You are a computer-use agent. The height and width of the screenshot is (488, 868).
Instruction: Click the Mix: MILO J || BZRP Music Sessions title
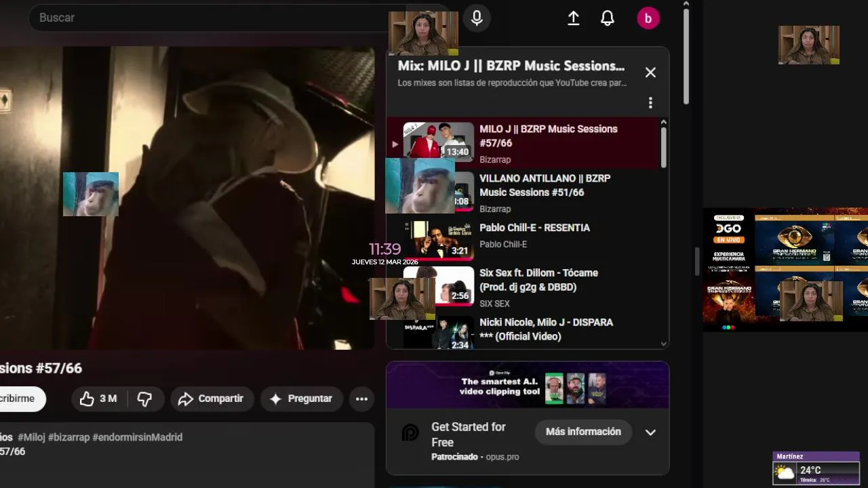pyautogui.click(x=511, y=66)
